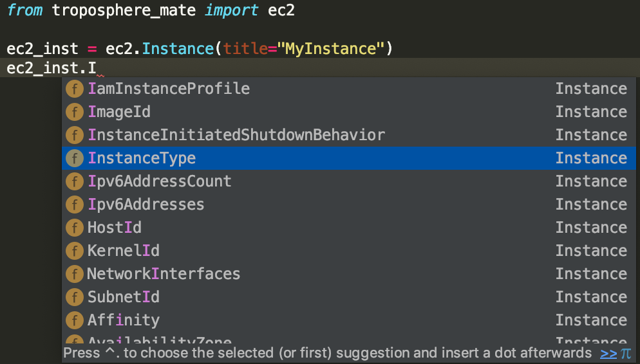The image size is (640, 364).
Task: Pick HostId from the suggestions list
Action: (115, 228)
